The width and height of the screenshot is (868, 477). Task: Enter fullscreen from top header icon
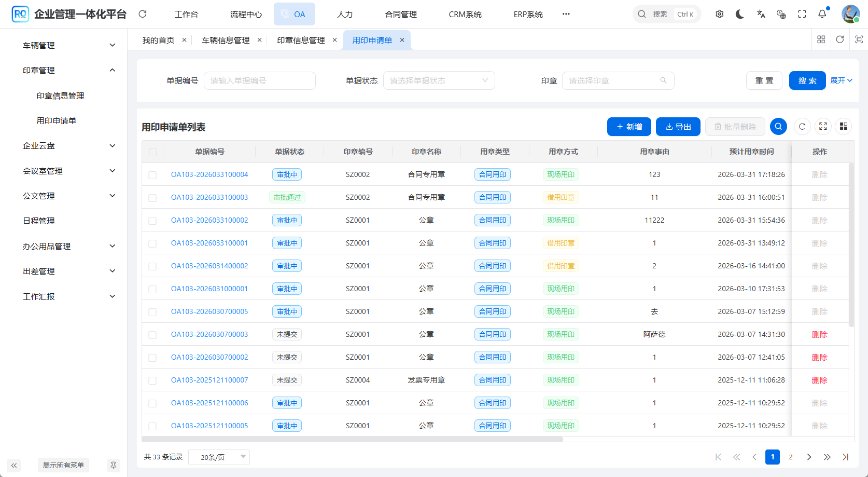click(802, 14)
